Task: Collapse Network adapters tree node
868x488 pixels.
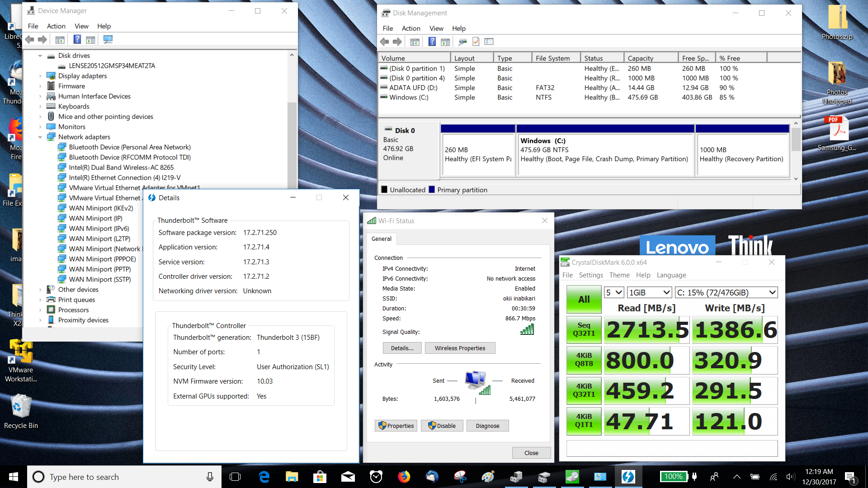Action: click(40, 137)
